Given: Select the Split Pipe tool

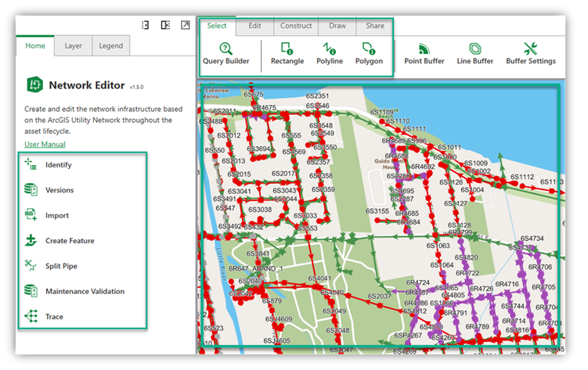Looking at the screenshot, I should click(61, 266).
